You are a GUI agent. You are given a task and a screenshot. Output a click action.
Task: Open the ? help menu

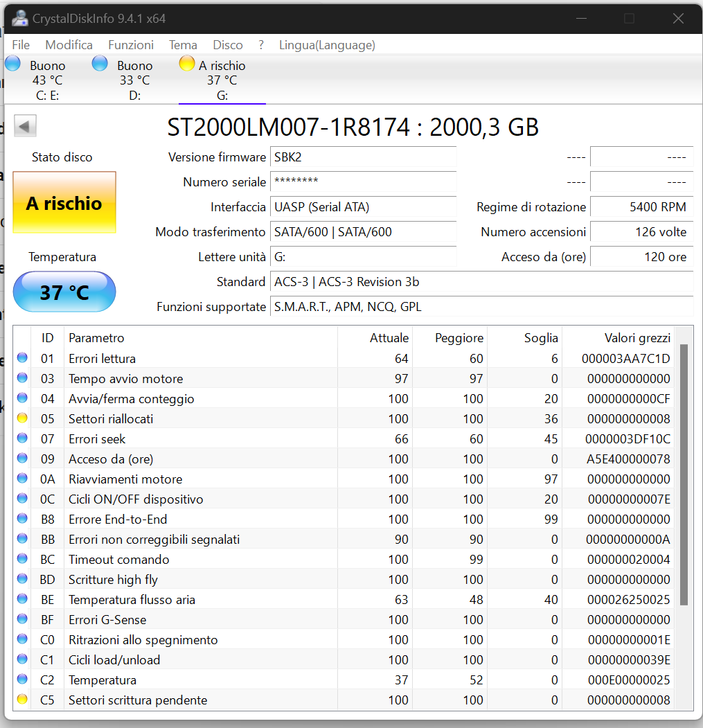(x=261, y=44)
